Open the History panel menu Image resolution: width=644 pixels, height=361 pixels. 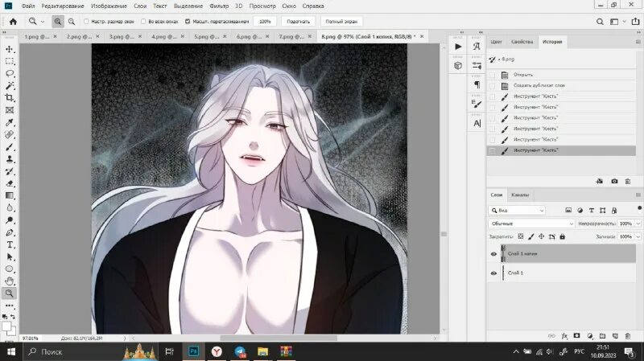coord(638,42)
